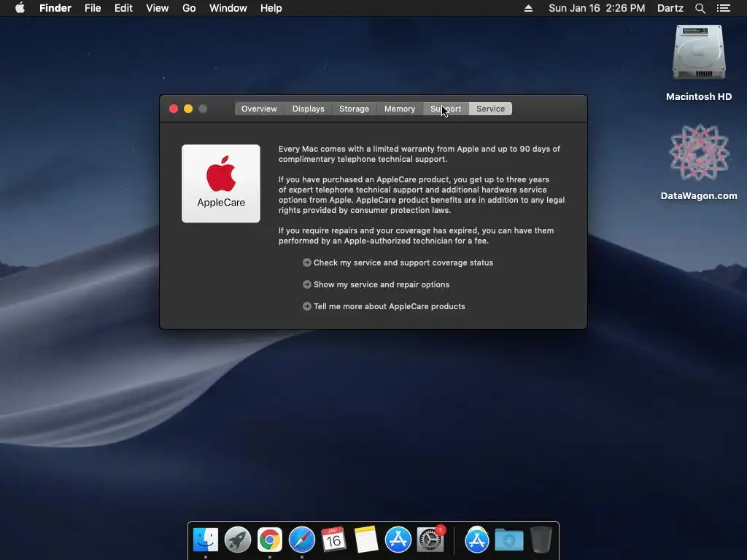The height and width of the screenshot is (560, 747).
Task: Switch to the Memory tab
Action: click(x=400, y=109)
